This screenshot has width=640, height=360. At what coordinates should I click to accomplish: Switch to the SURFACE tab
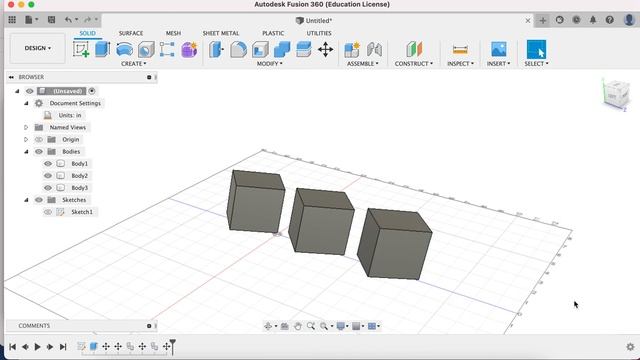click(131, 33)
